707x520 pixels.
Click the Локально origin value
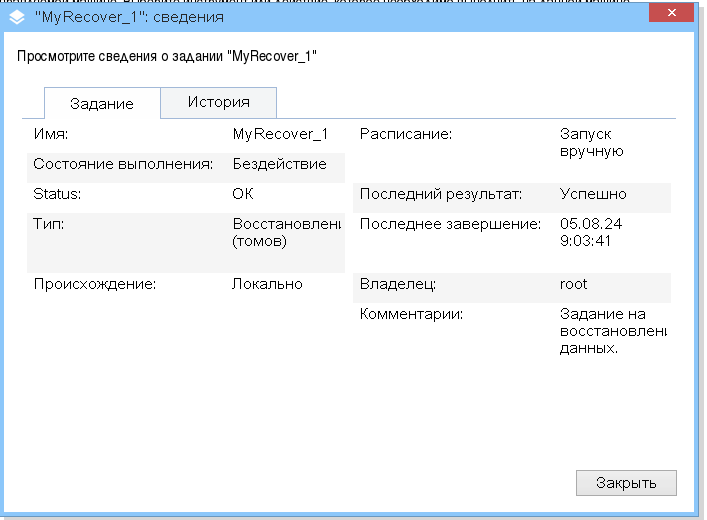(x=267, y=284)
